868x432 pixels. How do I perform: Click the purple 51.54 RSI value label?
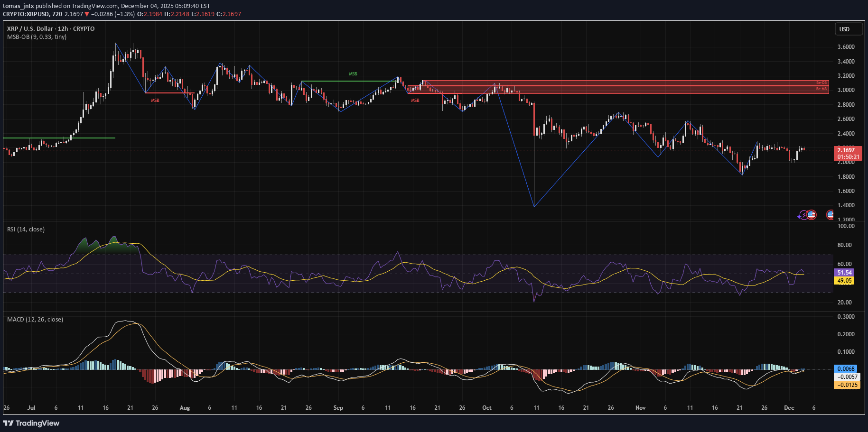tap(845, 272)
